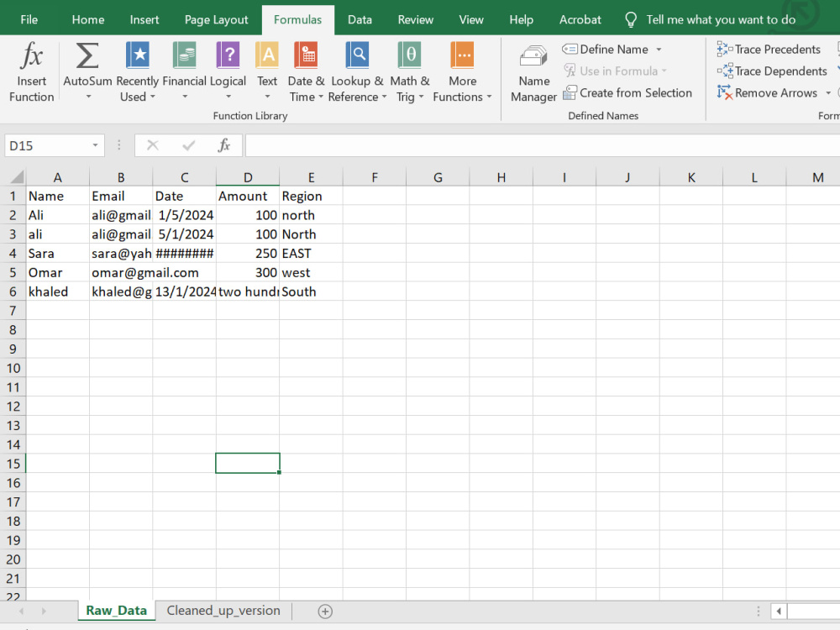Open Insert Function dialog
The image size is (840, 630).
[31, 71]
